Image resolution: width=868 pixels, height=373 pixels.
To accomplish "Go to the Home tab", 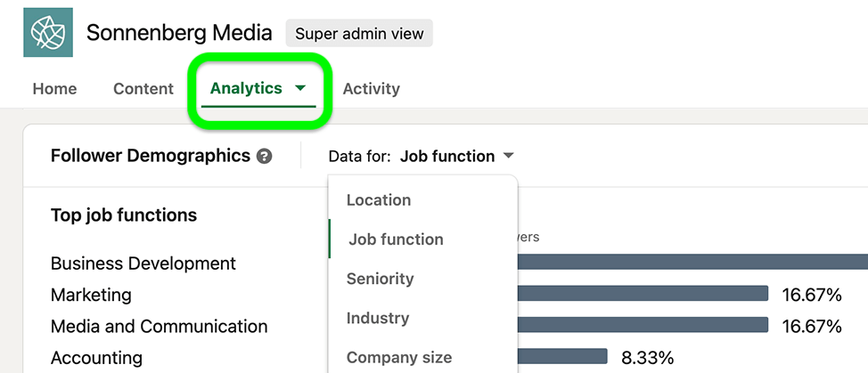I will pyautogui.click(x=54, y=89).
